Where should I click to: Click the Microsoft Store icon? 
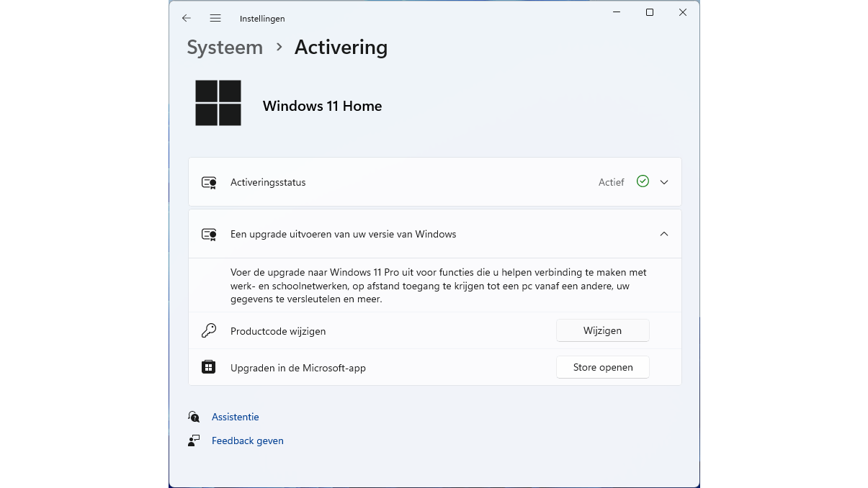pyautogui.click(x=208, y=367)
